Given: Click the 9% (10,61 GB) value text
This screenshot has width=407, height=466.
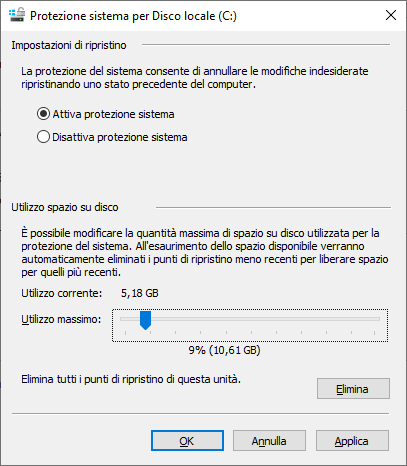Looking at the screenshot, I should (x=224, y=350).
